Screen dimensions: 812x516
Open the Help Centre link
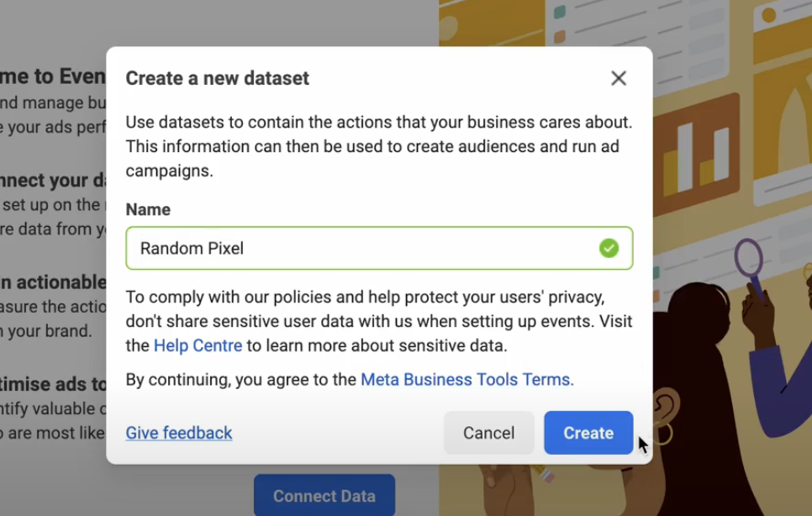[198, 345]
